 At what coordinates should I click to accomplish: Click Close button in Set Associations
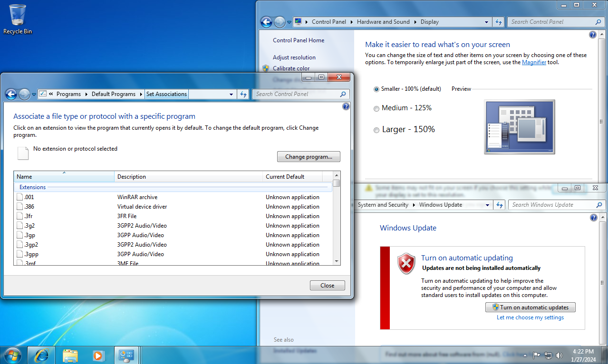click(327, 286)
